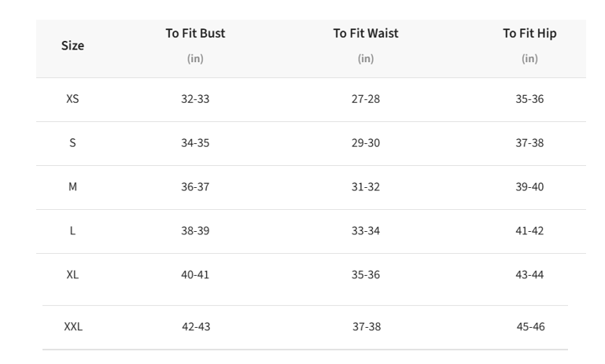Select the 45-46 hip measurement cell
This screenshot has height=364, width=605.
530,326
